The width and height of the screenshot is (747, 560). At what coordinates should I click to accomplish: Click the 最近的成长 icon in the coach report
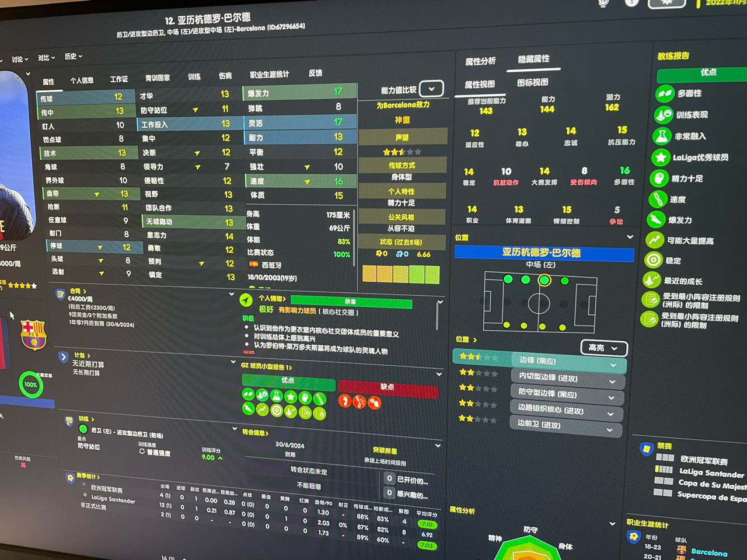click(652, 281)
